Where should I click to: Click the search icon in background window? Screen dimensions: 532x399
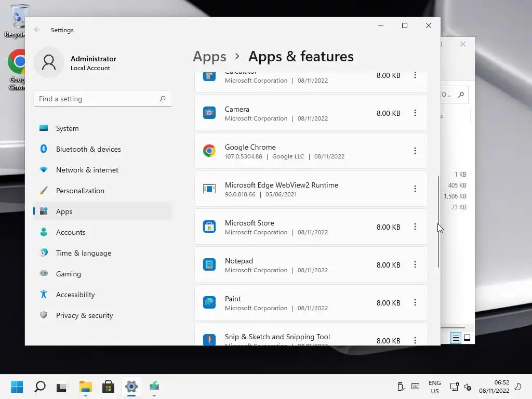[461, 95]
